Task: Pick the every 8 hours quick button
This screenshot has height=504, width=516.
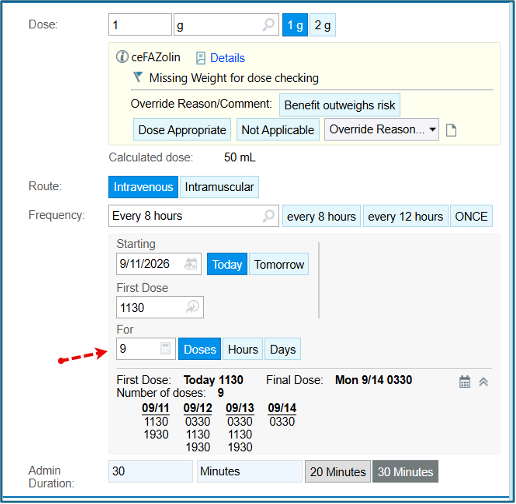Action: pos(321,216)
